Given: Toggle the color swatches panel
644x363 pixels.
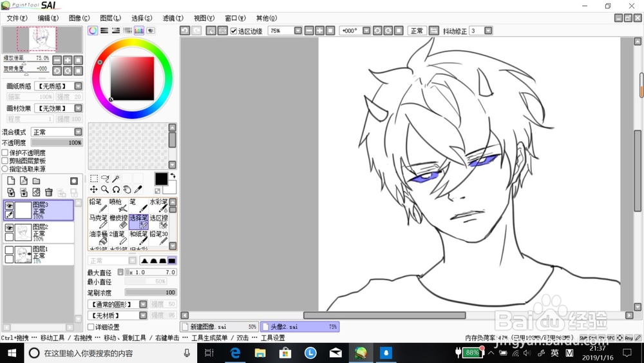Looking at the screenshot, I should pos(139,30).
